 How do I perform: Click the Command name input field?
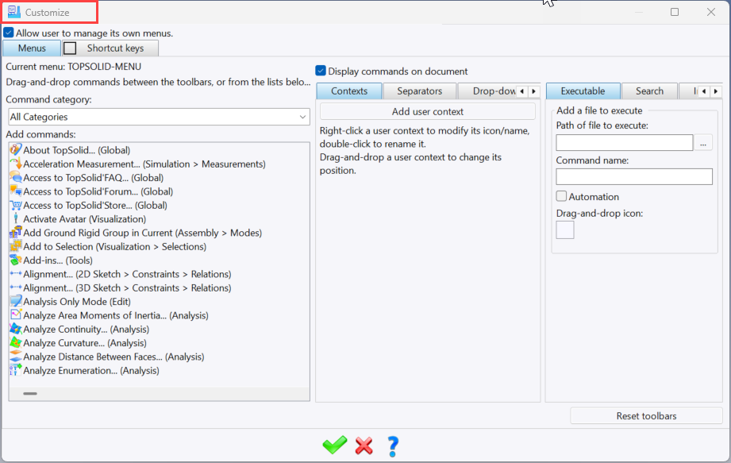(x=634, y=176)
